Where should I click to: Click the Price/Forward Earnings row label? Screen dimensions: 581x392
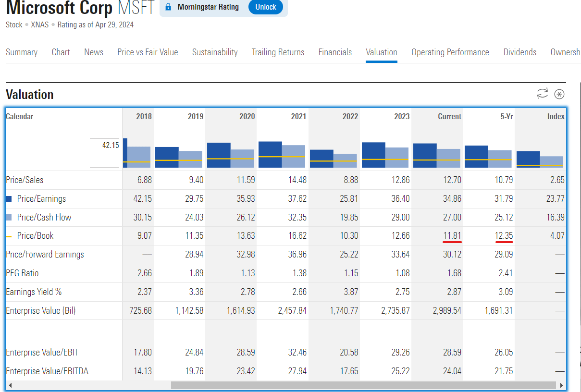pyautogui.click(x=45, y=255)
